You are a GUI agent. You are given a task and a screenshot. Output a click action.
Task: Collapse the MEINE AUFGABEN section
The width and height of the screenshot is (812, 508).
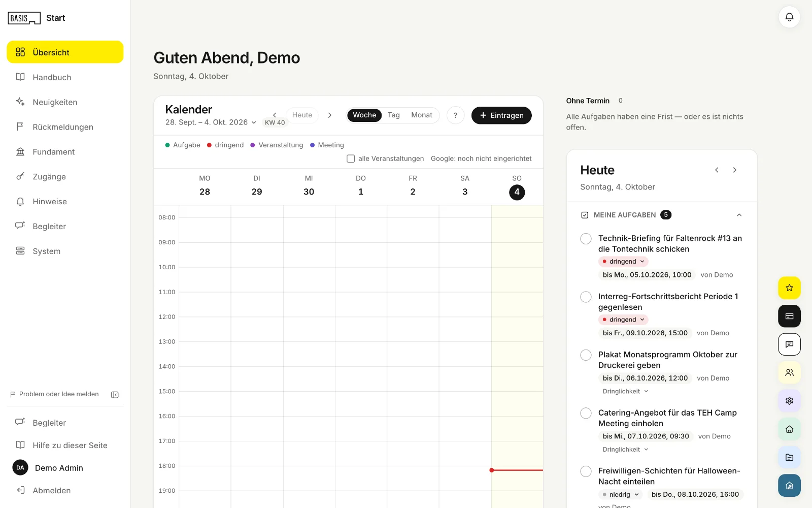[739, 215]
